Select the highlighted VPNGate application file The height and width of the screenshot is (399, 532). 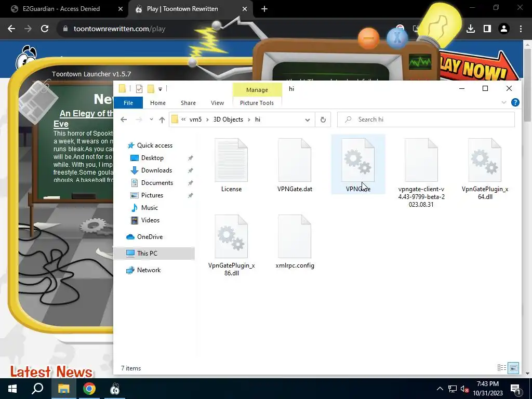[358, 165]
